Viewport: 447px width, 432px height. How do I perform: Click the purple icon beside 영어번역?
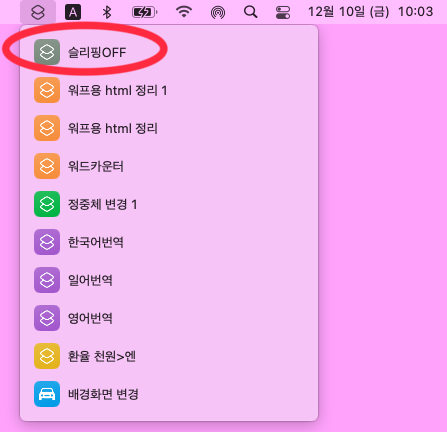point(47,318)
